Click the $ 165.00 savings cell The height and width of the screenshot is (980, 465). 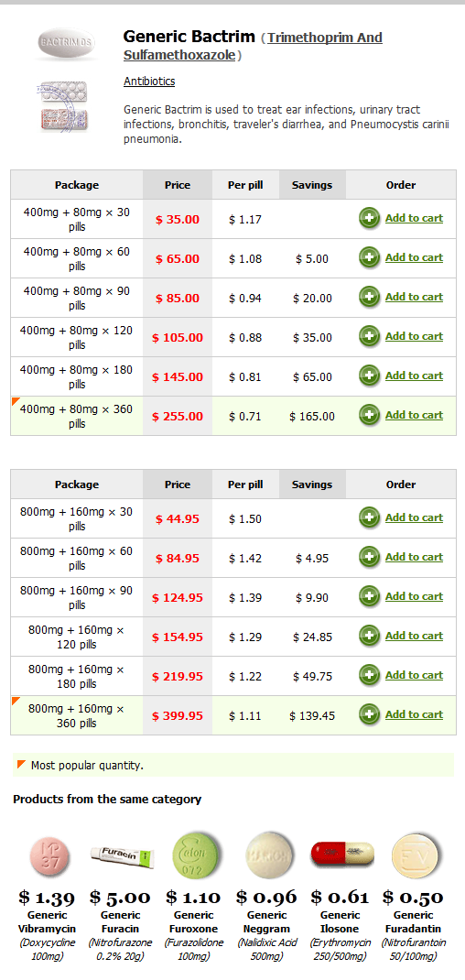click(x=312, y=416)
